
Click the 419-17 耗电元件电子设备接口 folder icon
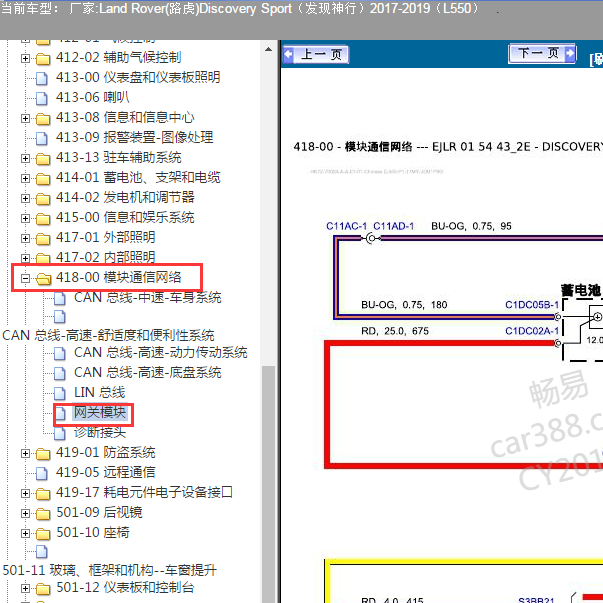pyautogui.click(x=43, y=494)
